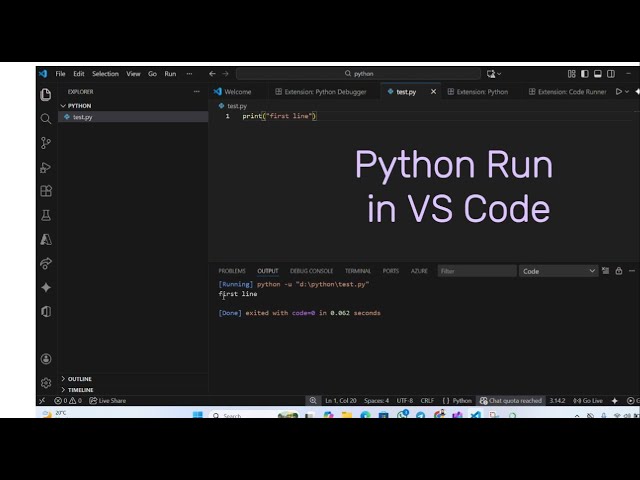The image size is (640, 480).
Task: Switch to TERMINAL panel tab
Action: [x=358, y=271]
